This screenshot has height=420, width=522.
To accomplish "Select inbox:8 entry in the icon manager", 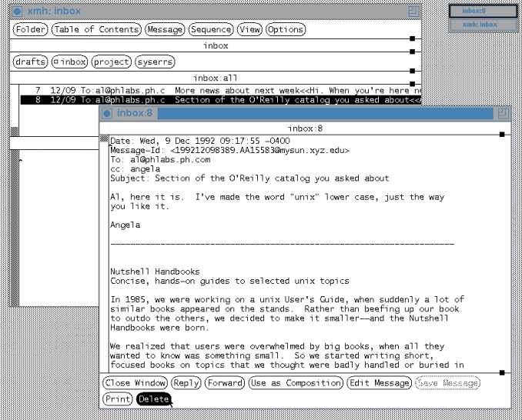I will (484, 11).
